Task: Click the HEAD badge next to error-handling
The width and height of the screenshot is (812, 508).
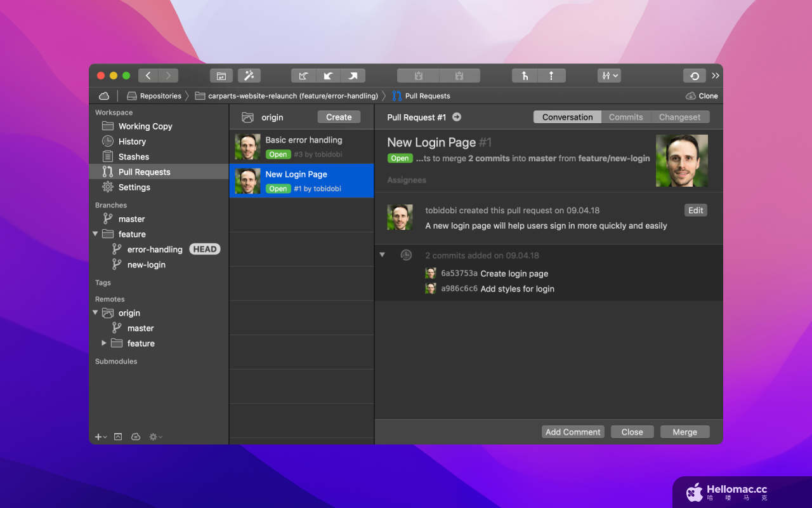Action: click(205, 250)
